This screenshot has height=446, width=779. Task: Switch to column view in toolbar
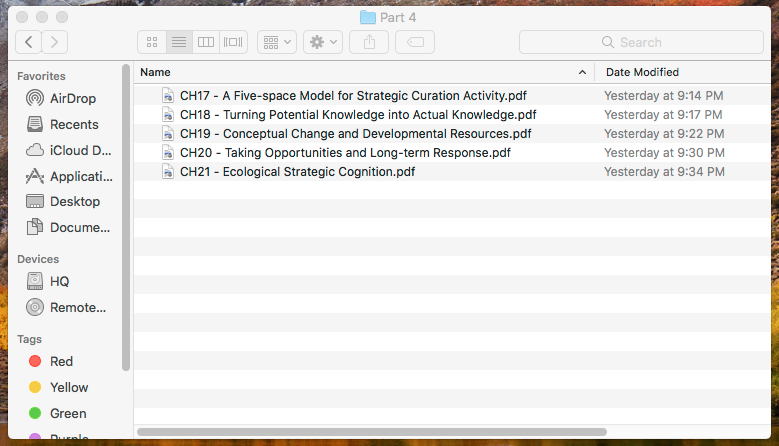tap(206, 42)
